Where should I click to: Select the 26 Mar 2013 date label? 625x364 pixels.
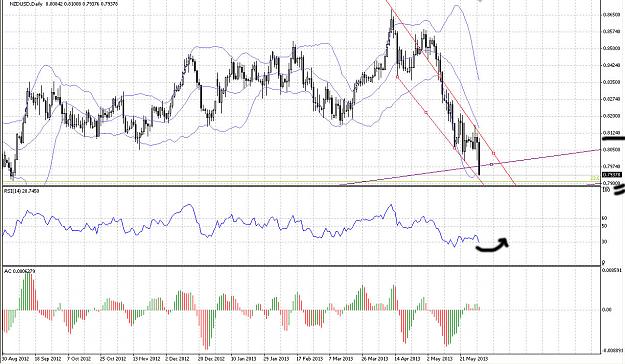click(x=375, y=359)
